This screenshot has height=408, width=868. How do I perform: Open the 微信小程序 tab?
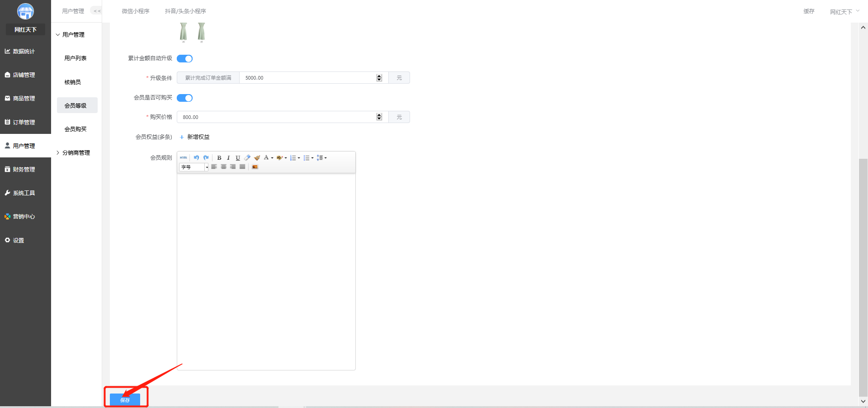coord(136,11)
